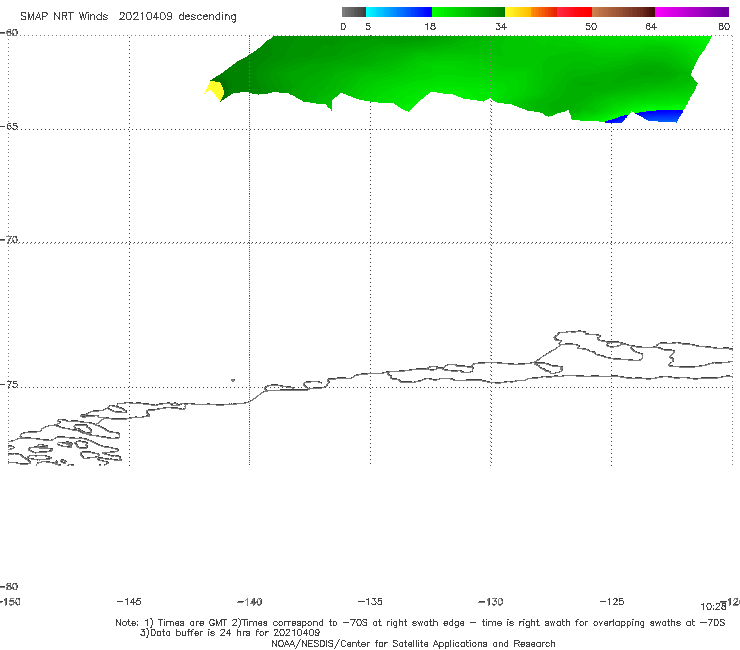Screen dimensions: 740x650
Task: Click the gray segment of the colorbar
Action: [353, 12]
